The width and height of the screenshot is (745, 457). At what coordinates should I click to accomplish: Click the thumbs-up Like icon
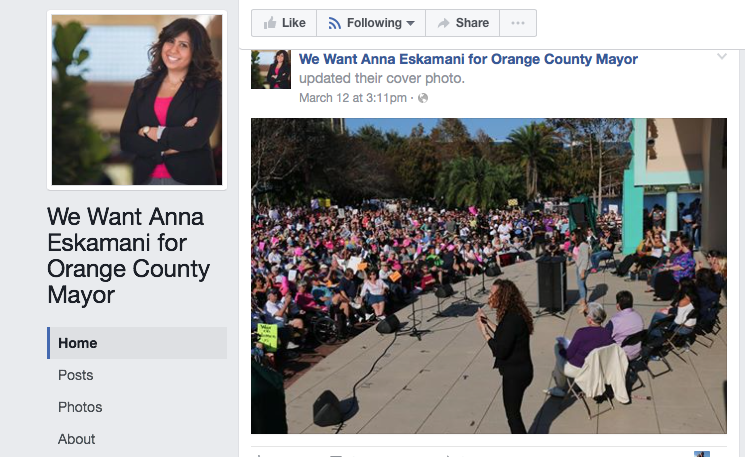pyautogui.click(x=270, y=23)
